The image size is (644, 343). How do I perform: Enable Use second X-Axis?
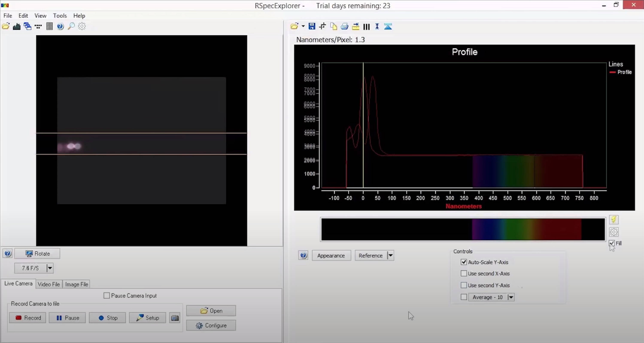point(464,273)
